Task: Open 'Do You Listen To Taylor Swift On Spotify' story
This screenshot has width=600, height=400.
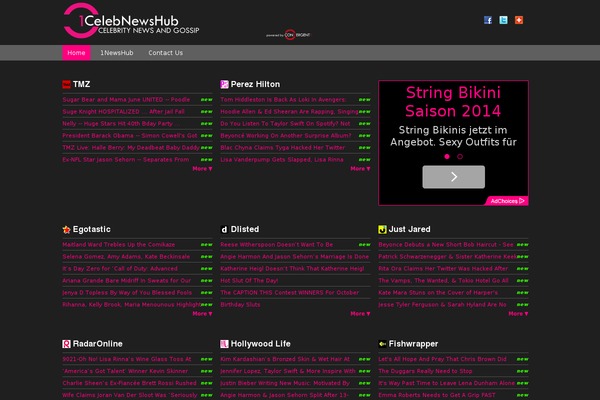Action: 285,124
